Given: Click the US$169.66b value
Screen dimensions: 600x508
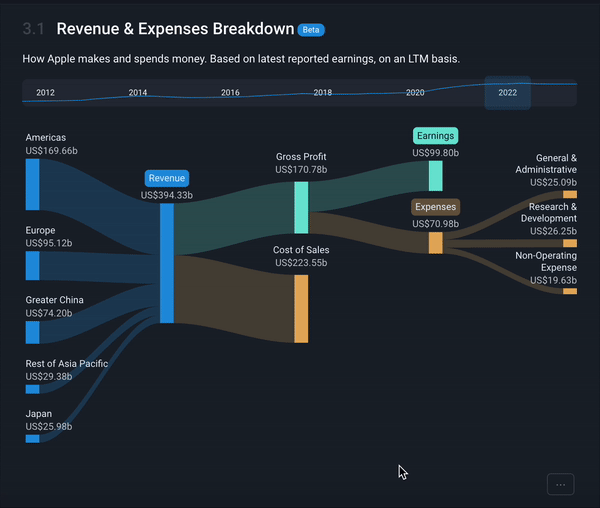Looking at the screenshot, I should pos(52,151).
